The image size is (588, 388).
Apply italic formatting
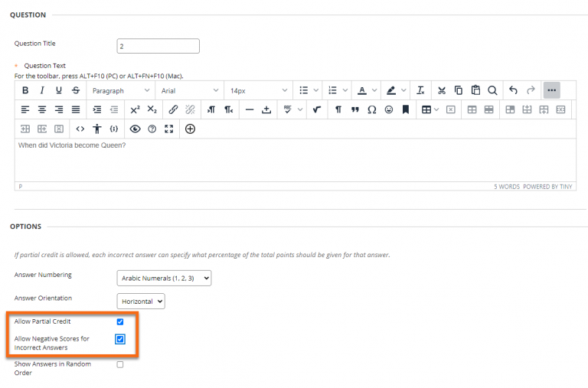(42, 90)
